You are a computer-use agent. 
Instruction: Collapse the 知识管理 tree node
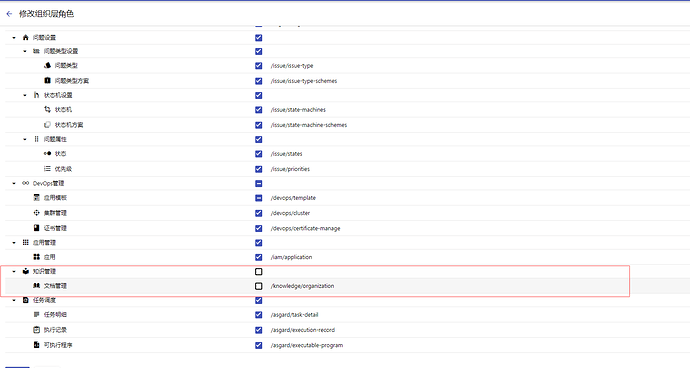[14, 272]
